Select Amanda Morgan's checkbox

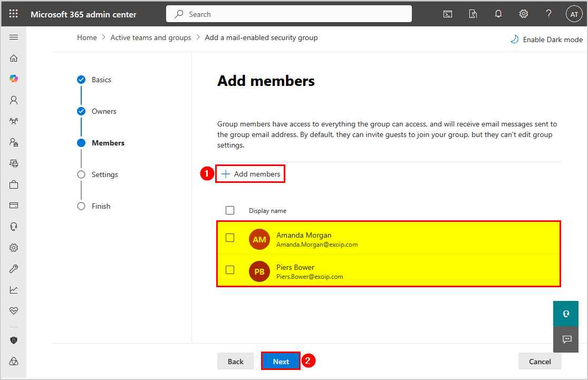[230, 238]
